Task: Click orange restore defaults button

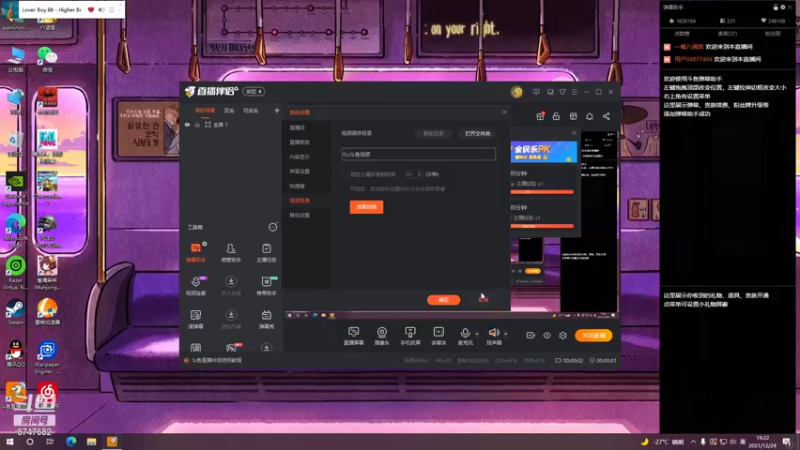Action: (366, 207)
